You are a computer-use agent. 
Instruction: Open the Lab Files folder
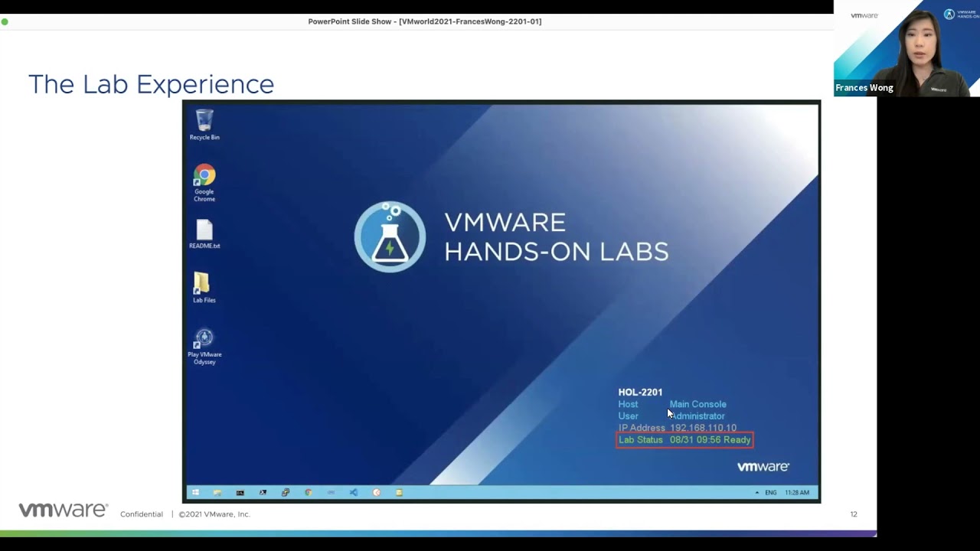click(204, 287)
